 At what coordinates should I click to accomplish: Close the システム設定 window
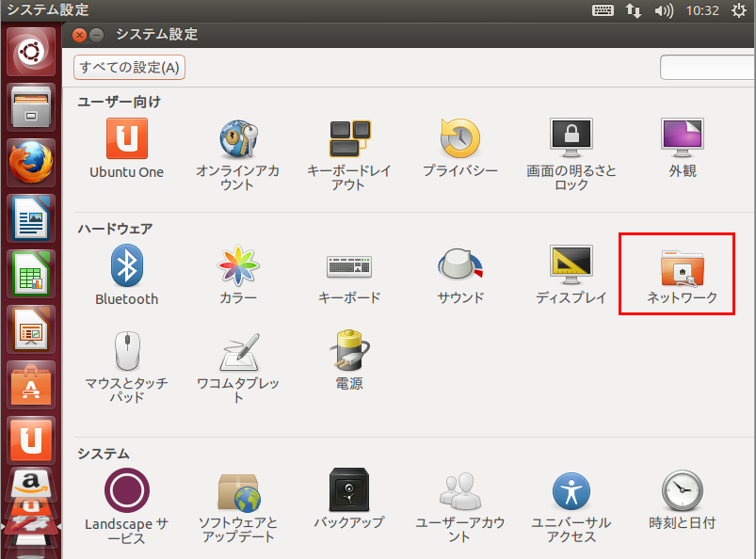(79, 35)
